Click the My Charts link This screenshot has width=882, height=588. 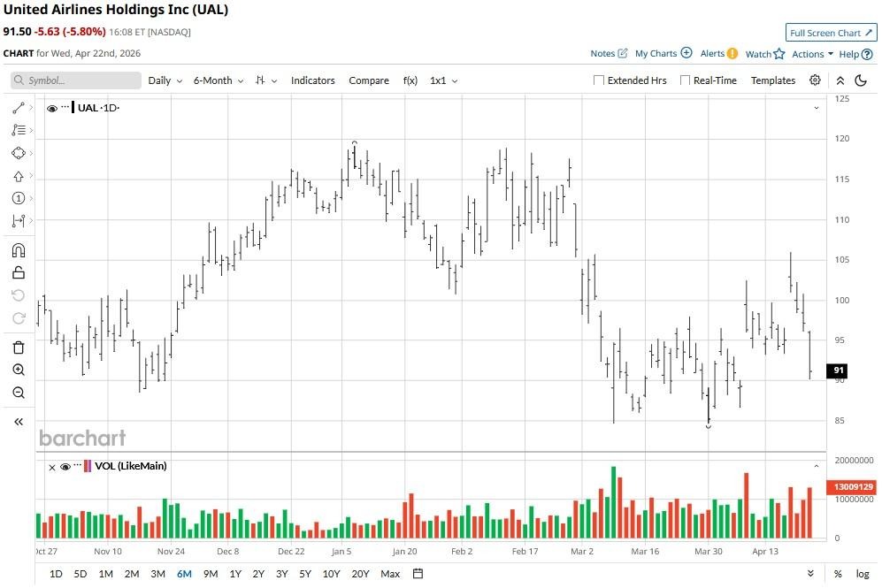pyautogui.click(x=656, y=53)
